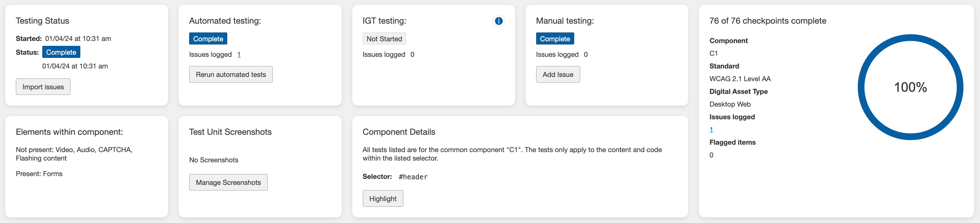The width and height of the screenshot is (980, 223).
Task: Click the IGT Not Started badge
Action: click(384, 39)
